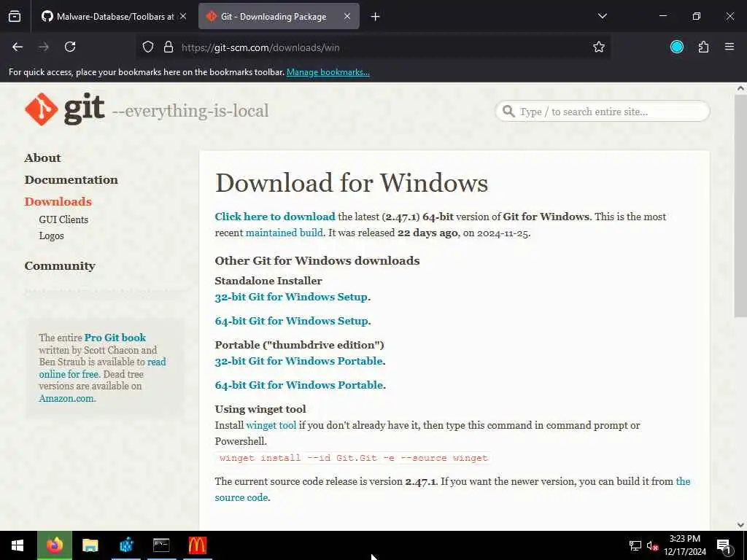Click the scrollbar down arrow
747x560 pixels.
click(x=740, y=525)
